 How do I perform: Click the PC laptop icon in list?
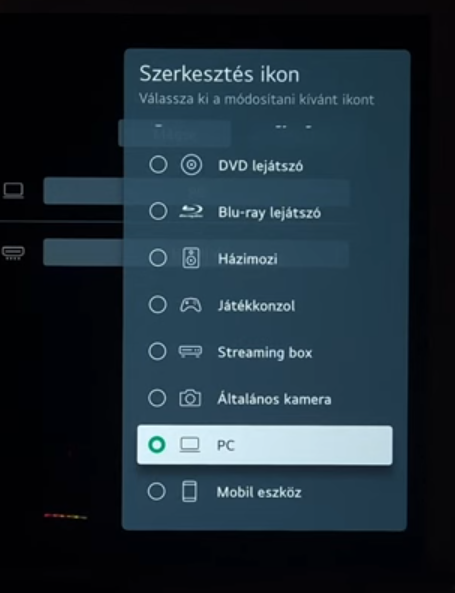190,445
